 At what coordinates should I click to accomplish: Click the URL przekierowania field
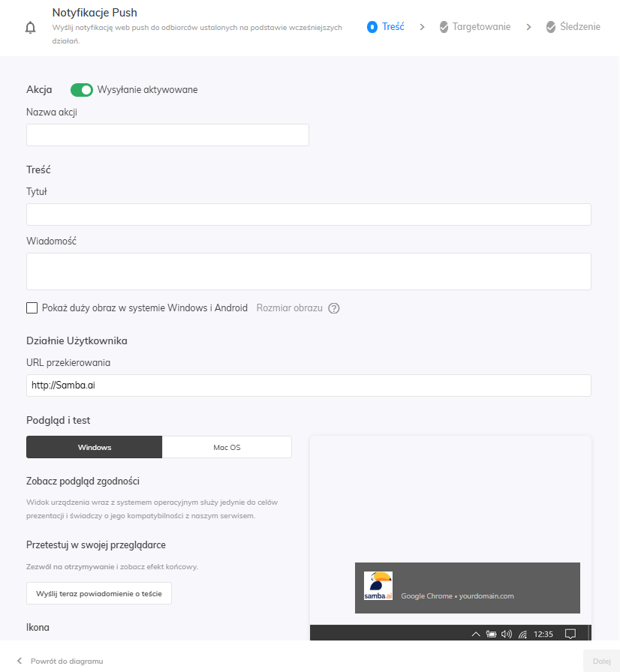coord(308,385)
